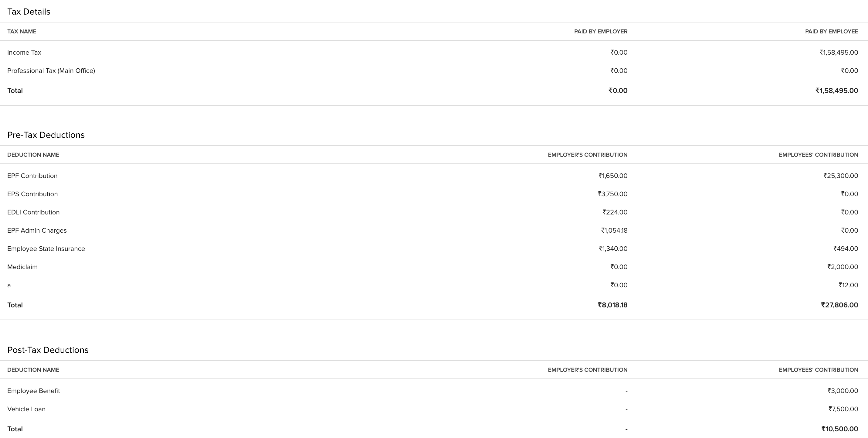This screenshot has width=868, height=438.
Task: Click Vehicle Loan amount ₹7,500.00
Action: (843, 409)
